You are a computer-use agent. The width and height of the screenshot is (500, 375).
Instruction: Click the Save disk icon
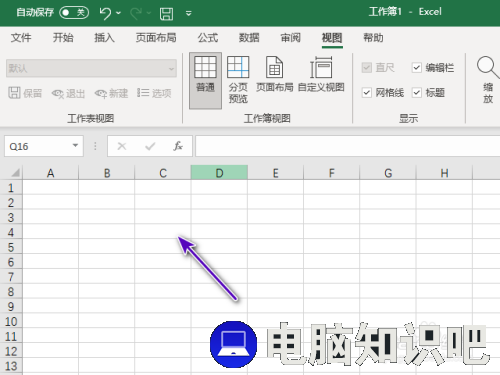click(x=166, y=14)
